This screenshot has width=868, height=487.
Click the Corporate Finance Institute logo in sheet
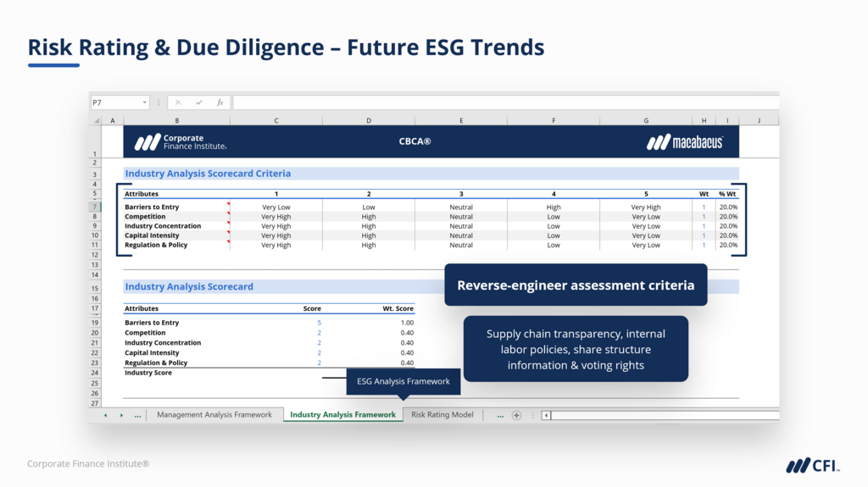click(x=181, y=142)
